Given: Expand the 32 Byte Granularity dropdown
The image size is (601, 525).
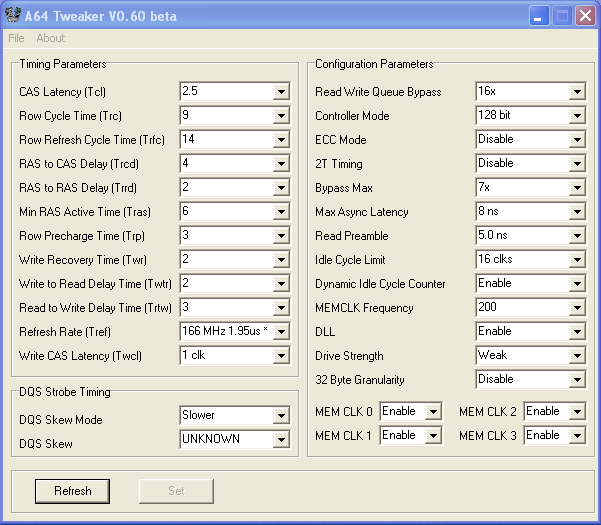Looking at the screenshot, I should tap(577, 379).
